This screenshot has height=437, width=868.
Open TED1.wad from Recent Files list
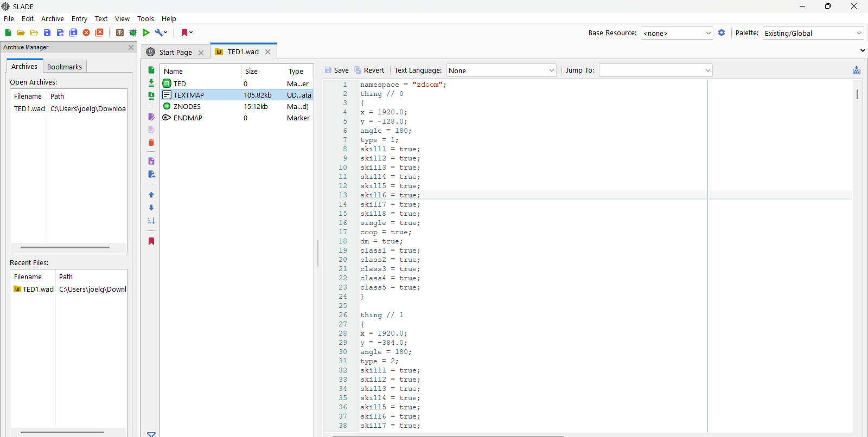click(69, 289)
